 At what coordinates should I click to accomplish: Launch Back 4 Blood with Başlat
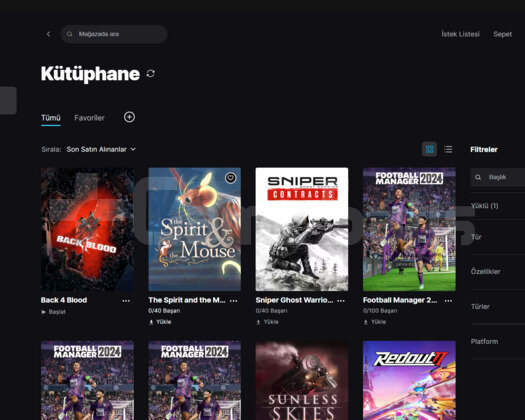pyautogui.click(x=53, y=312)
